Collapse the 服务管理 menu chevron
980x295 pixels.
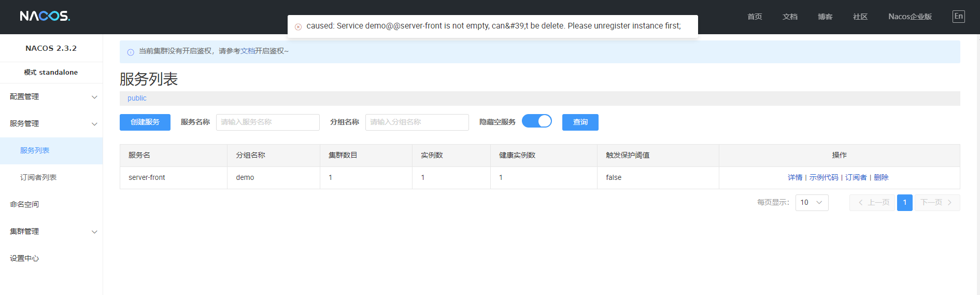[x=94, y=124]
